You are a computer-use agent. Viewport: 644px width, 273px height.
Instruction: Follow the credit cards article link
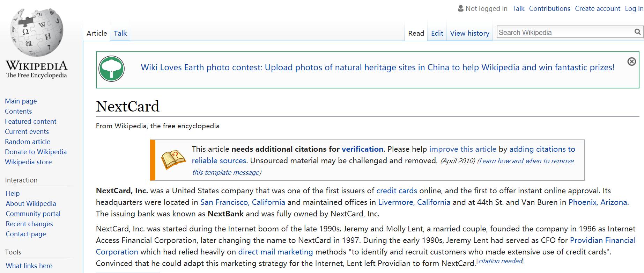pos(397,191)
